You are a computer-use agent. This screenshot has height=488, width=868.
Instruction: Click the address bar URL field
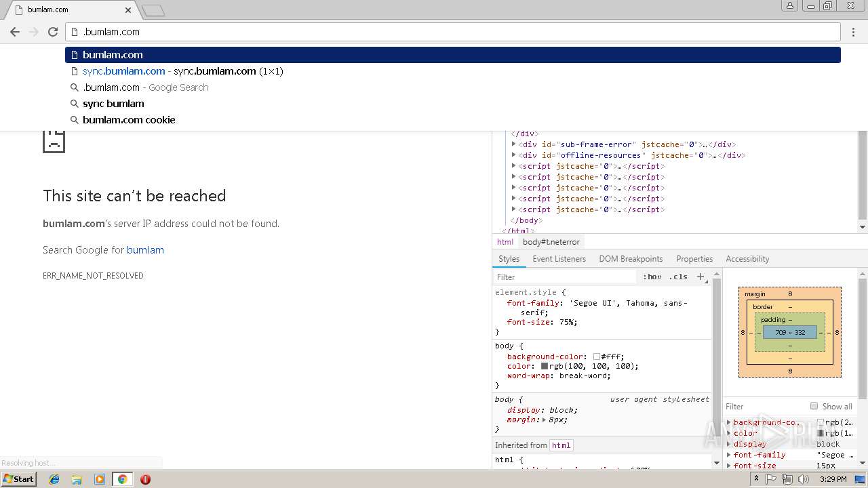click(x=453, y=32)
